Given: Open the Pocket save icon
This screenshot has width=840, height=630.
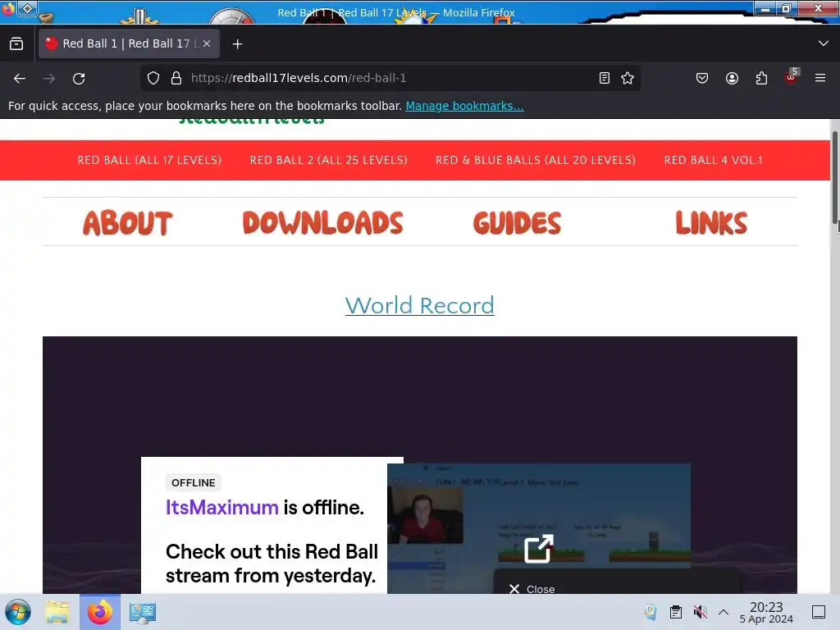Looking at the screenshot, I should pyautogui.click(x=702, y=78).
